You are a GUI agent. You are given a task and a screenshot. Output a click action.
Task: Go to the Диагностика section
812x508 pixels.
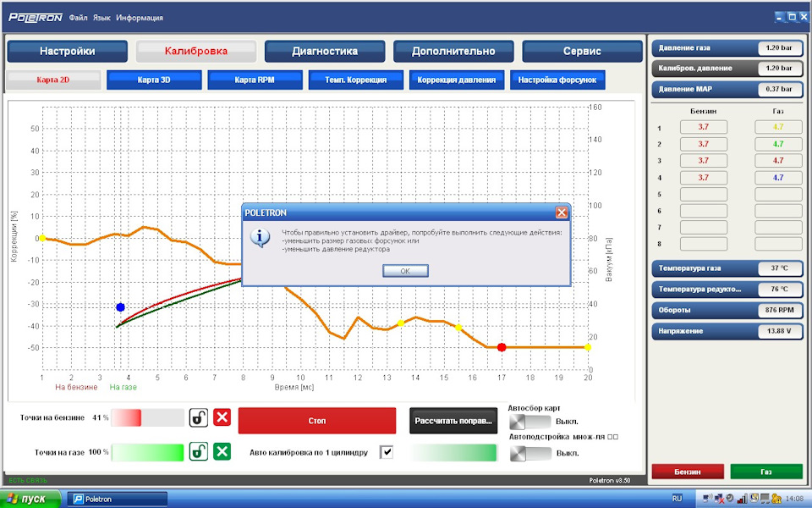325,52
